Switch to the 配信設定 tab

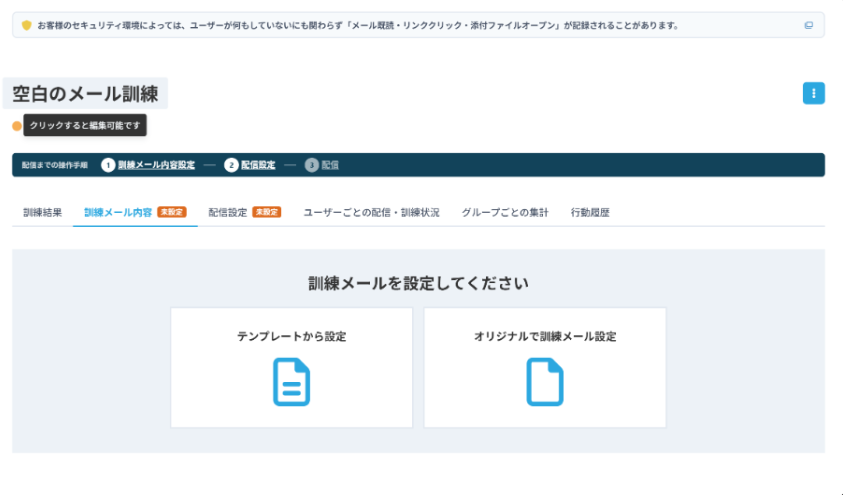point(245,212)
